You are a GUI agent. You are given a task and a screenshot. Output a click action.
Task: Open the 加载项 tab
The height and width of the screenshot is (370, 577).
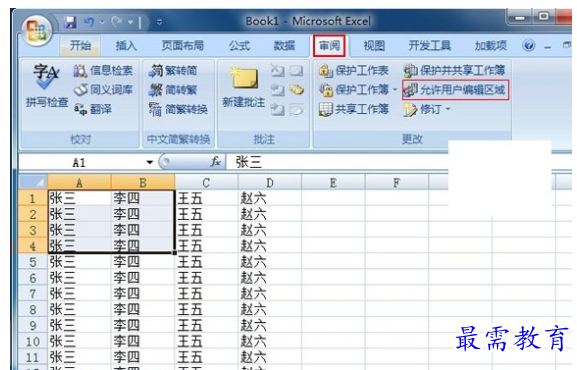(x=491, y=46)
